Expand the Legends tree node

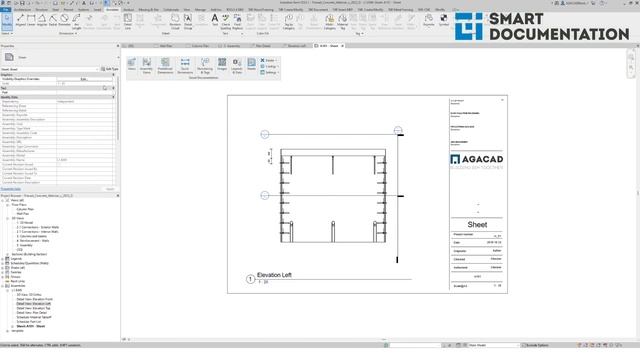point(3,259)
